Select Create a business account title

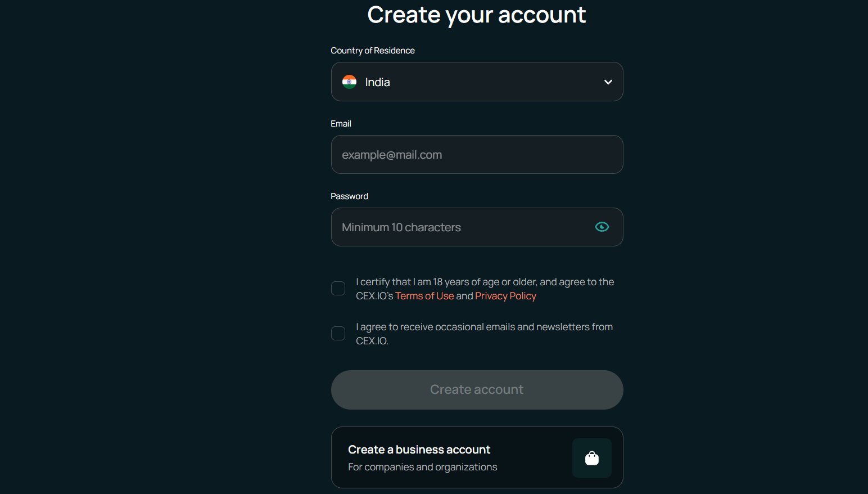tap(419, 450)
